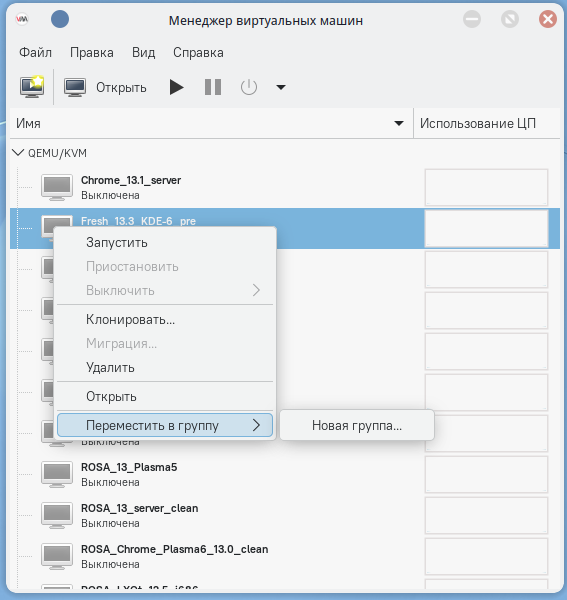567x600 pixels.
Task: Expand the Переместить в группу submenu
Action: (165, 425)
